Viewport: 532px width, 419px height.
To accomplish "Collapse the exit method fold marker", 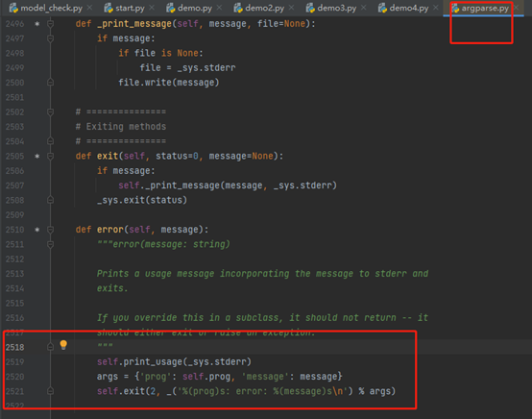I will (x=50, y=157).
